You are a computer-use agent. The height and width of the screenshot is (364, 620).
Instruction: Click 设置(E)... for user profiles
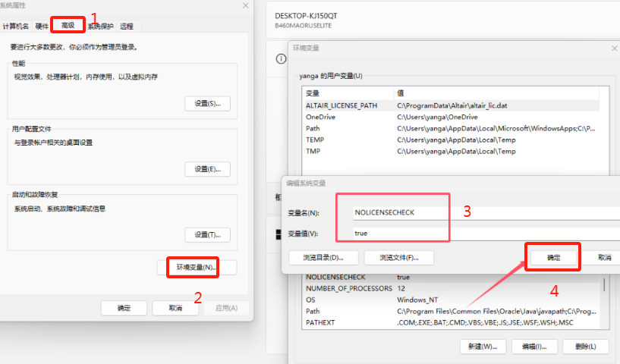coord(208,169)
